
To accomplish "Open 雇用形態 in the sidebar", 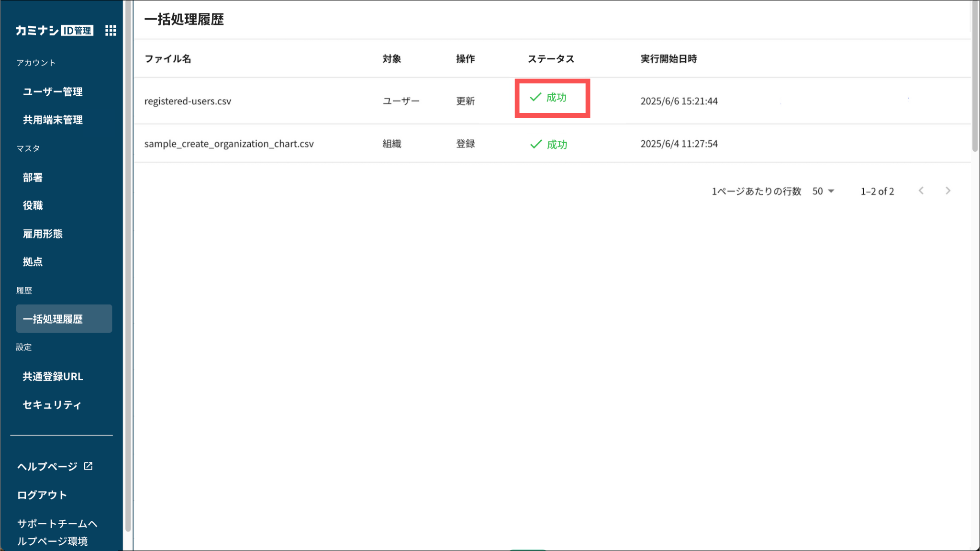I will (x=43, y=234).
